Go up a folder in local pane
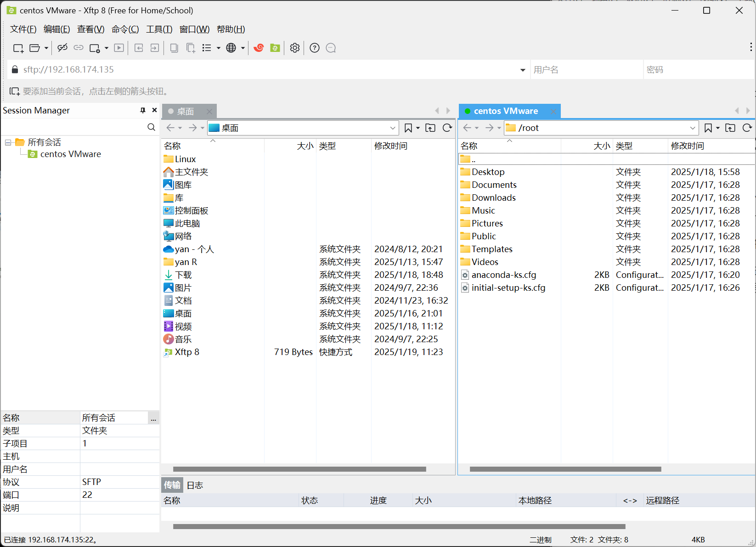This screenshot has width=756, height=547. [x=430, y=128]
